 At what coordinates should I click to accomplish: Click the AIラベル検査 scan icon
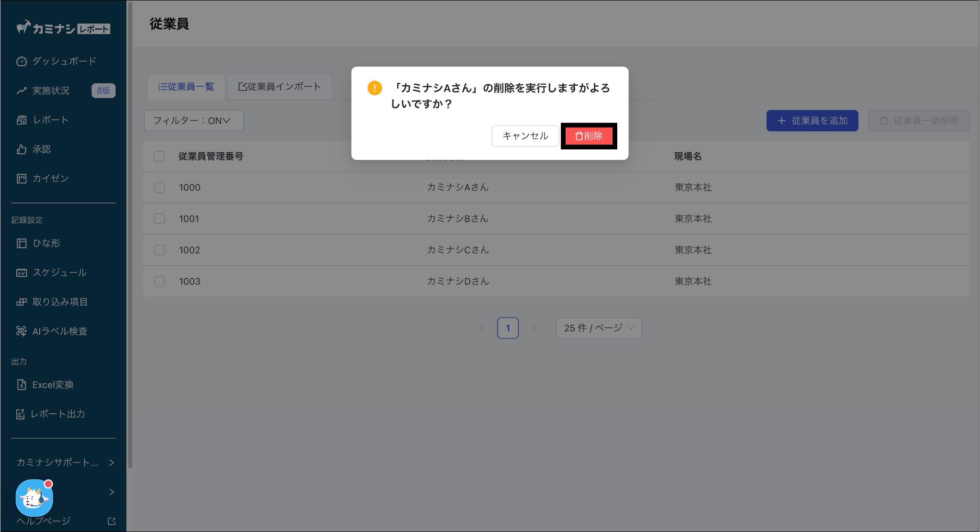22,331
